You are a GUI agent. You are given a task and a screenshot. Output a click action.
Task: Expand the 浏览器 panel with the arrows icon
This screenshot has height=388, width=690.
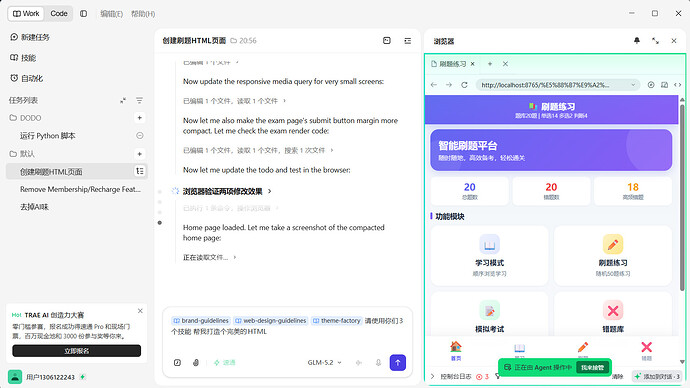655,40
